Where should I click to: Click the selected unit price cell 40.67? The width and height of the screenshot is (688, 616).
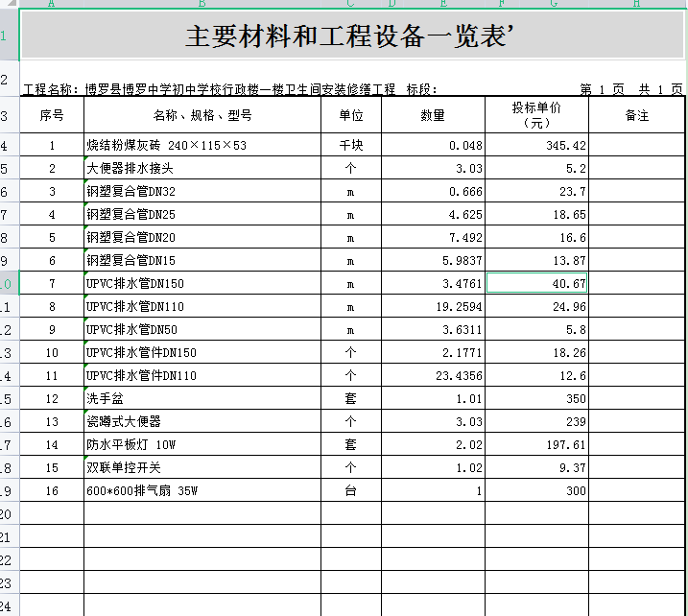coord(536,283)
